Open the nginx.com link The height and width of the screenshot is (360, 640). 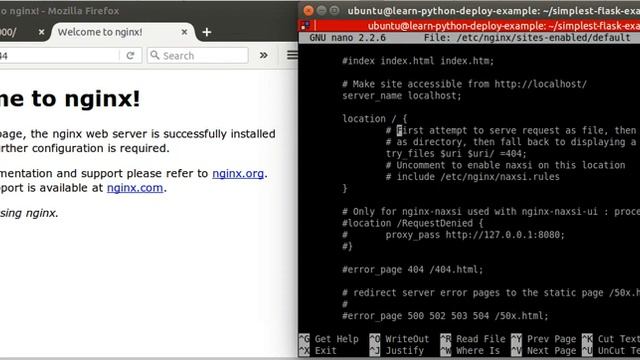coord(135,188)
